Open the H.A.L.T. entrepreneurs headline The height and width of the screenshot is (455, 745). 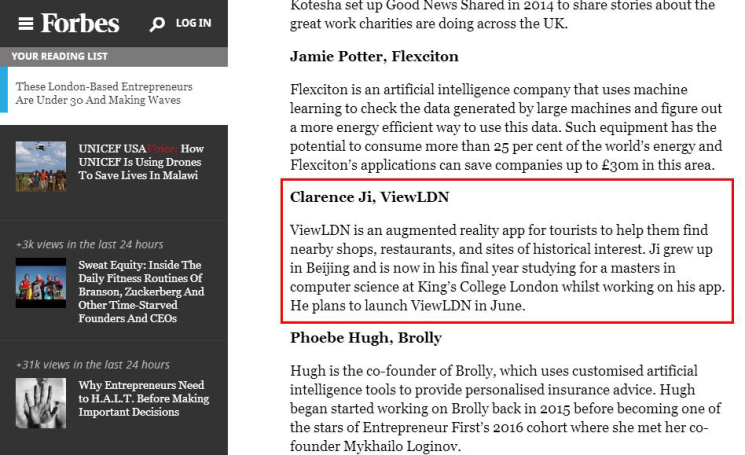coord(143,398)
